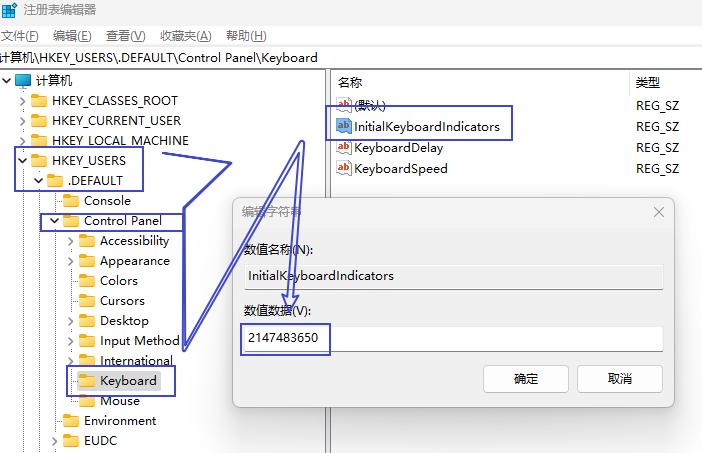The image size is (702, 453).
Task: Click the EUDC folder icon
Action: point(71,441)
